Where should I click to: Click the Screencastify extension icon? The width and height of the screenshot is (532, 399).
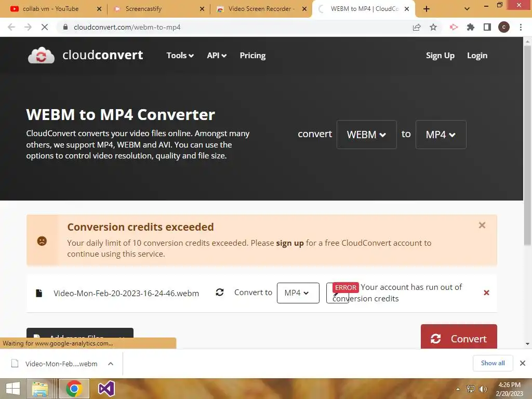tap(454, 27)
